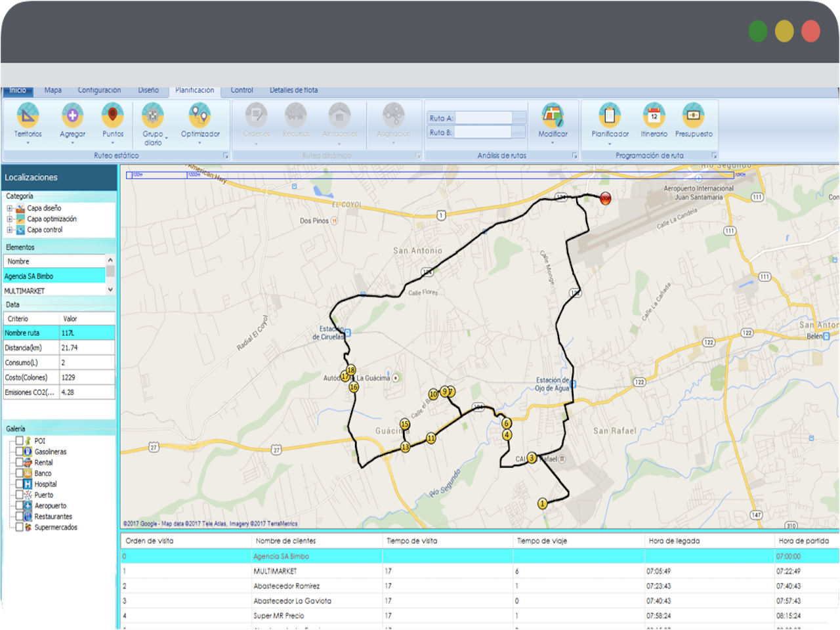Image resolution: width=840 pixels, height=630 pixels.
Task: Click the yellow window control circle
Action: pos(784,31)
